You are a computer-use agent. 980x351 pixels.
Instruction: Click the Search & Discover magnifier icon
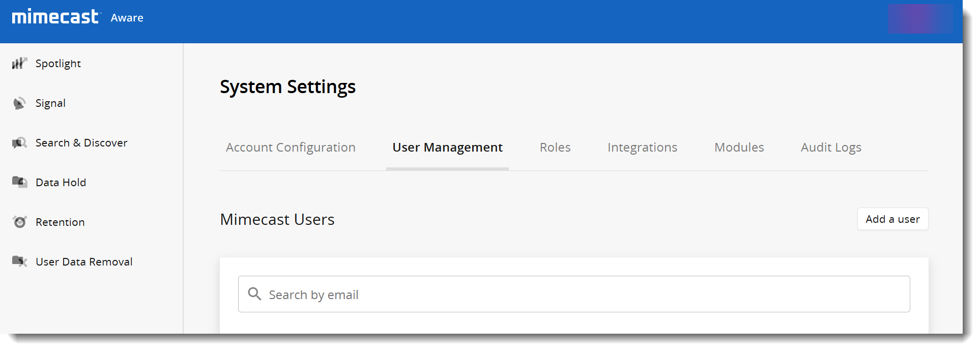coord(19,143)
